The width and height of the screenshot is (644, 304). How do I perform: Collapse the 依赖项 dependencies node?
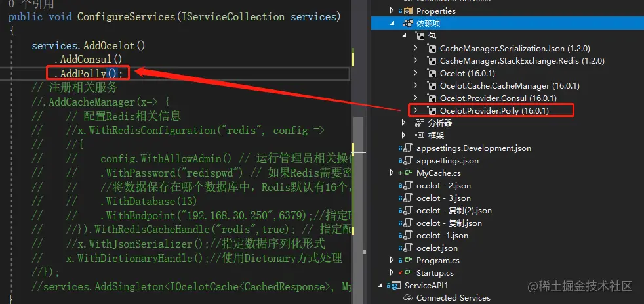[x=392, y=24]
